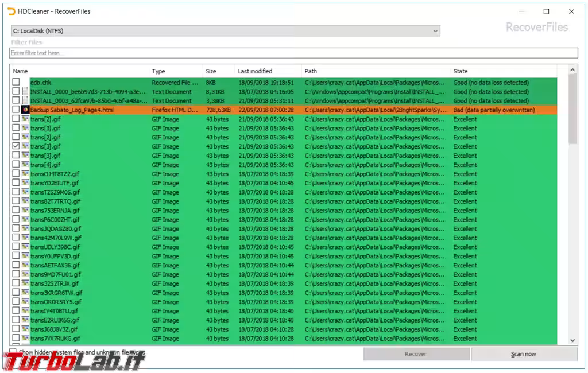Select the image icon next to transOJ4T8TZ2.gif
This screenshot has height=373, width=588.
(25, 174)
